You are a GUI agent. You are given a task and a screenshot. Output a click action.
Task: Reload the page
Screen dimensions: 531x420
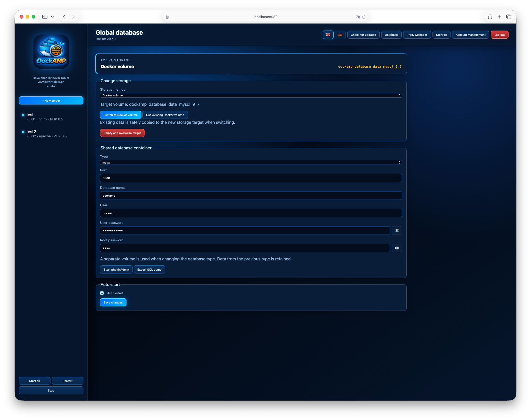364,17
